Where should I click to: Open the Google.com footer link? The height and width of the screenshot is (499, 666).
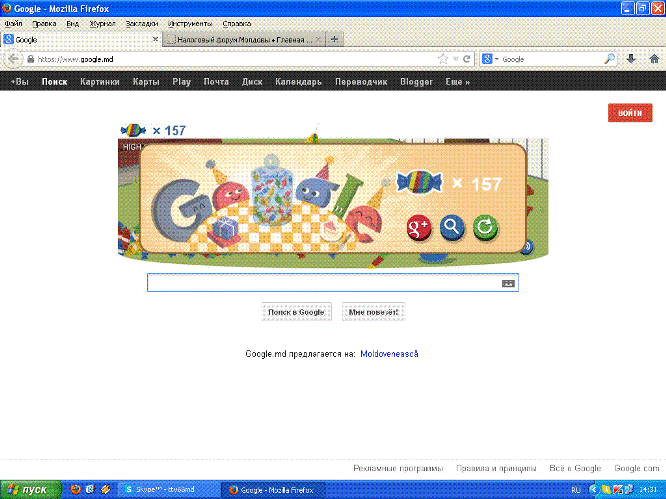(x=637, y=468)
